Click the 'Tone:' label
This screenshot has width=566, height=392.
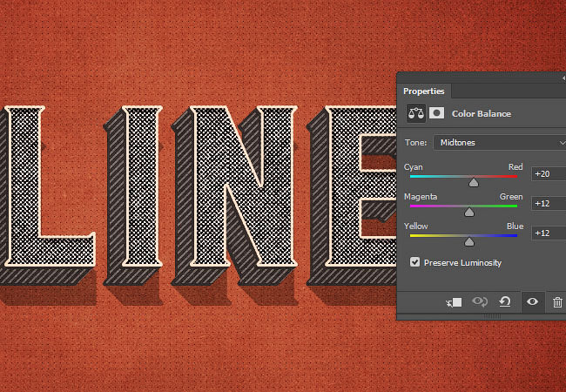coord(416,143)
